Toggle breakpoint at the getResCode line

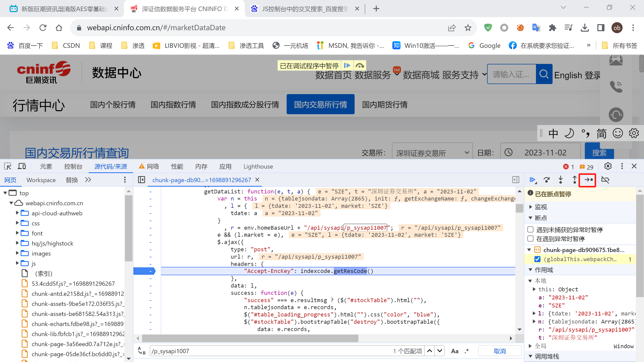[x=150, y=271]
